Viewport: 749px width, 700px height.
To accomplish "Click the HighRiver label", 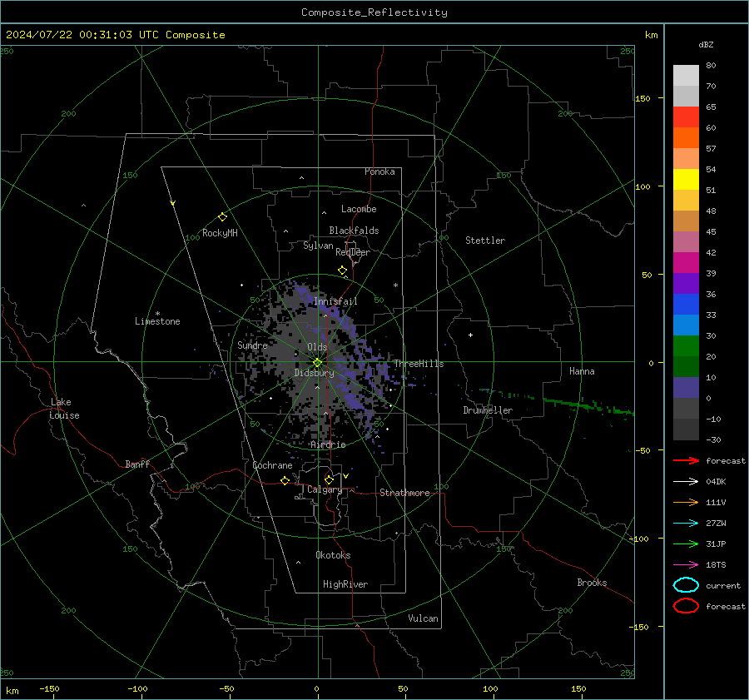I will tap(345, 584).
